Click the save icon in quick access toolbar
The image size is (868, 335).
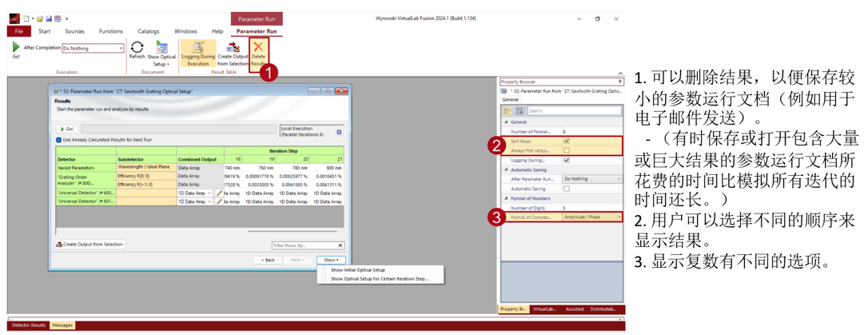[x=49, y=18]
